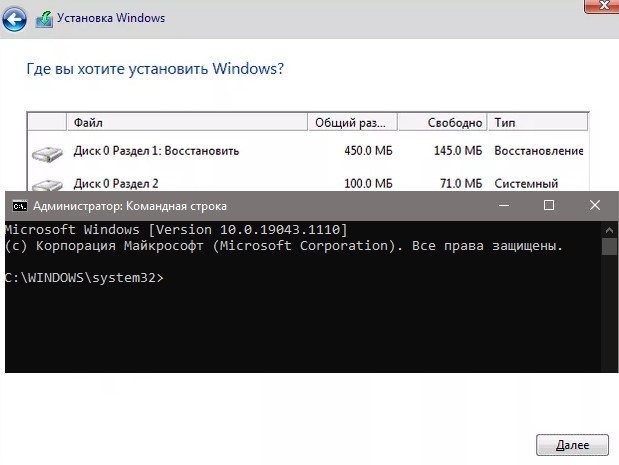Sort by the Файл column header
This screenshot has width=619, height=465.
[187, 122]
